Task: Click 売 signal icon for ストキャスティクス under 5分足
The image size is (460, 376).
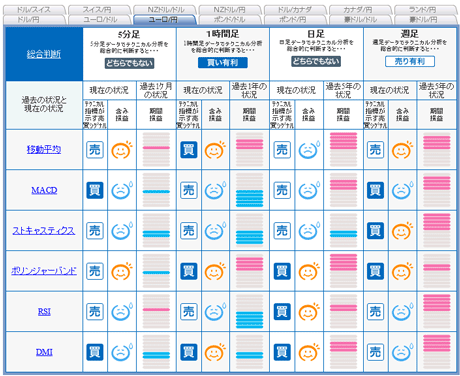Action: click(x=95, y=231)
